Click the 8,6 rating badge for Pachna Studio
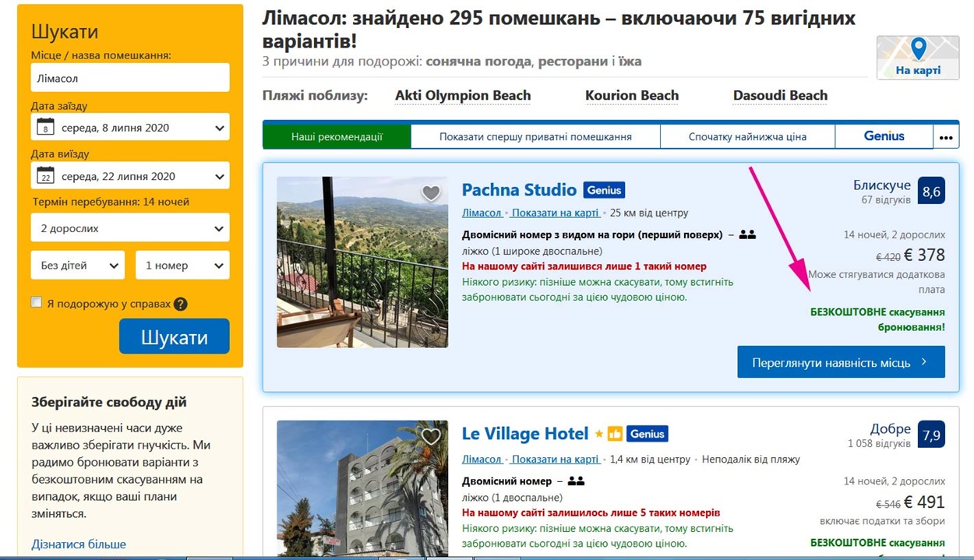 pyautogui.click(x=931, y=191)
